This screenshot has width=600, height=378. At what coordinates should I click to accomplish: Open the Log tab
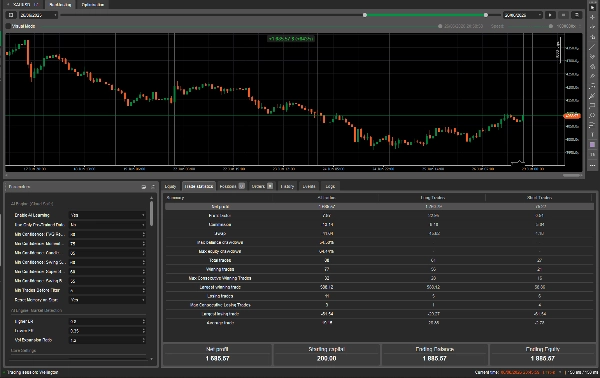point(330,186)
